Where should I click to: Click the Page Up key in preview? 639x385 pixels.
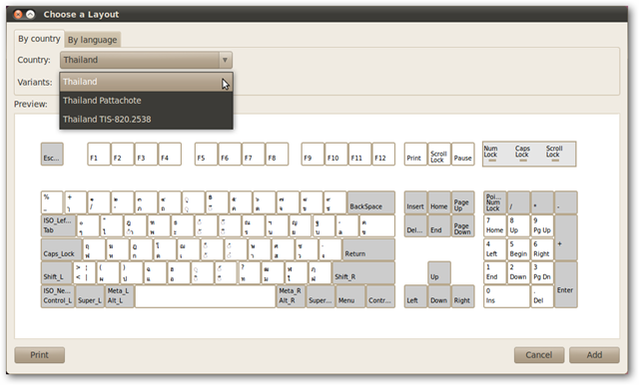[463, 202]
